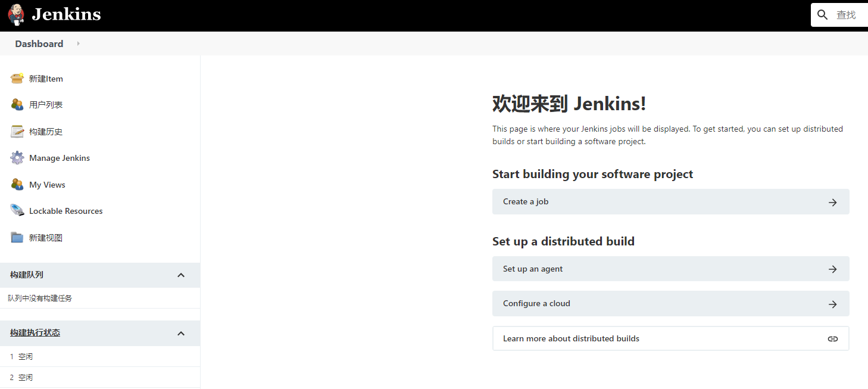The image size is (868, 389).
Task: Click the search magnifier icon
Action: pos(823,15)
